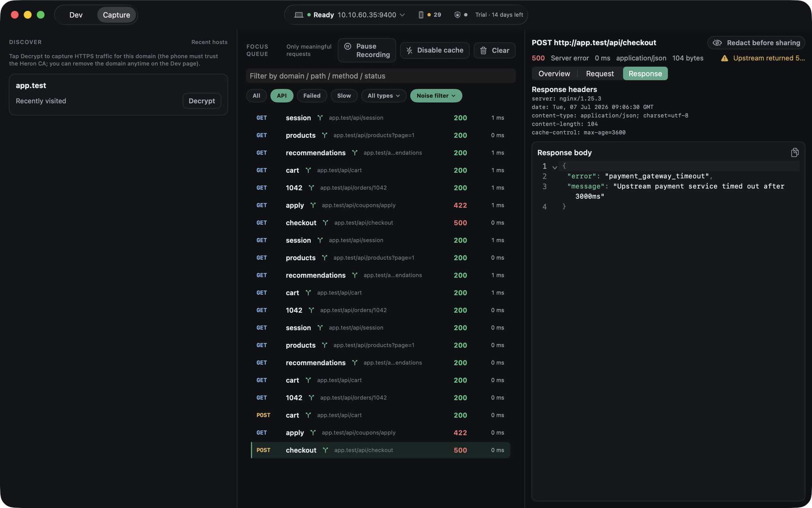Image resolution: width=812 pixels, height=508 pixels.
Task: Toggle the All filter chip
Action: pyautogui.click(x=256, y=96)
